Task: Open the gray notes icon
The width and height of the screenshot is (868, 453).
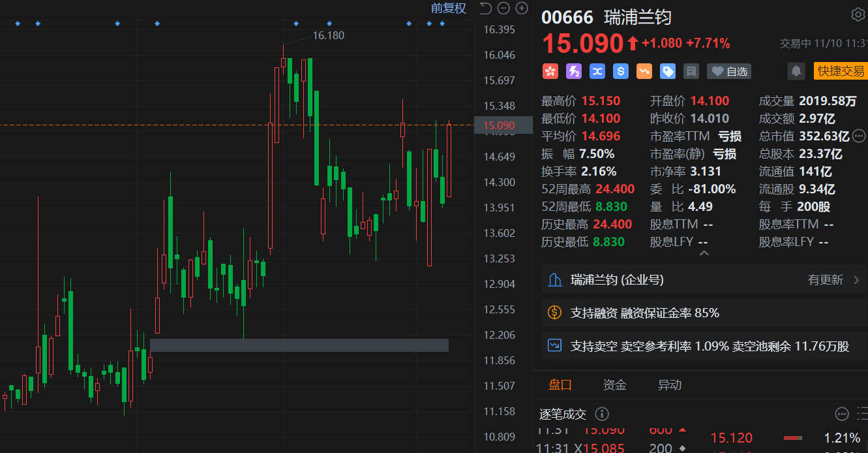Action: 691,71
